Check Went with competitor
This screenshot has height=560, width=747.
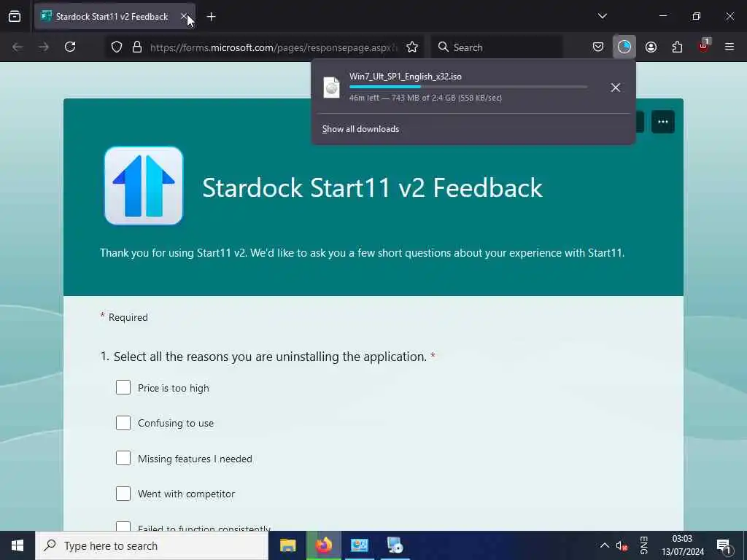click(123, 494)
